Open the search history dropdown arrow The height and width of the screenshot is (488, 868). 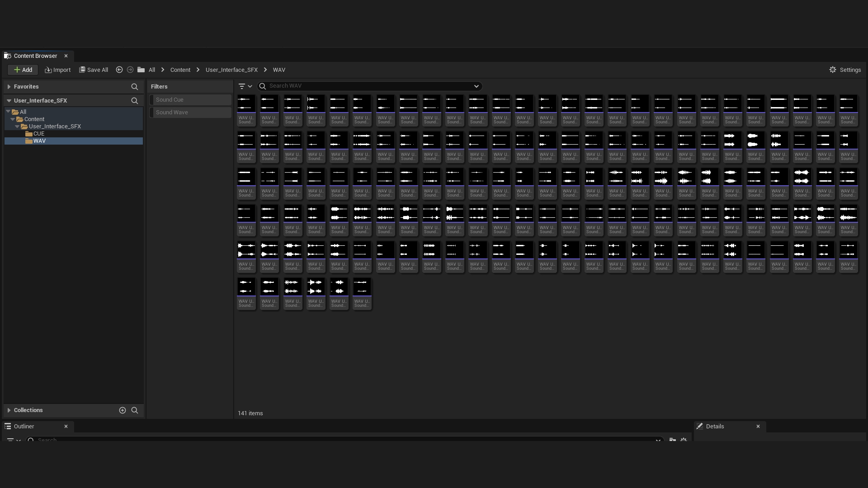point(476,86)
